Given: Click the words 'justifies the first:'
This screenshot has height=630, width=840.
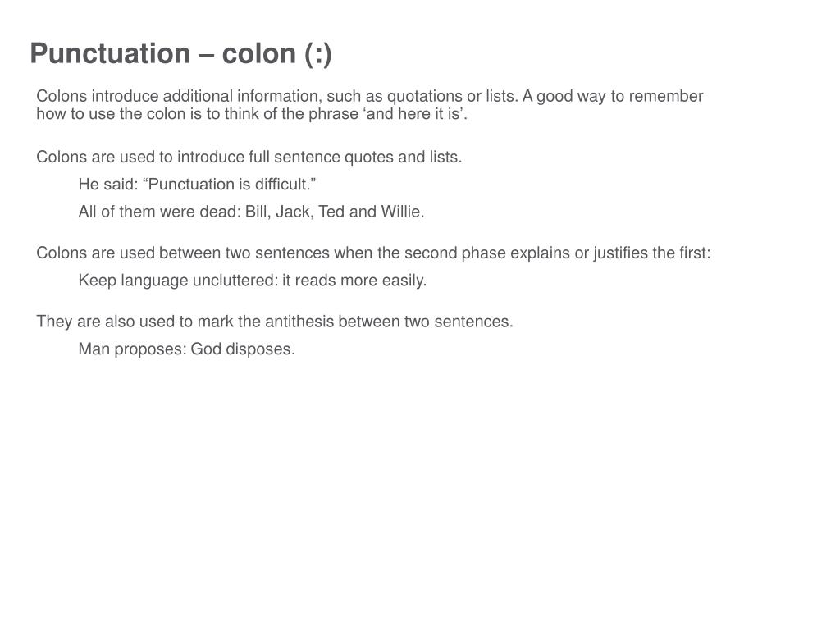Looking at the screenshot, I should [x=652, y=253].
